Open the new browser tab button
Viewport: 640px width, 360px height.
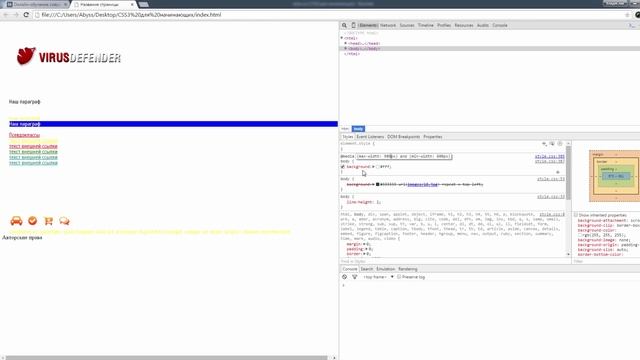(143, 4)
